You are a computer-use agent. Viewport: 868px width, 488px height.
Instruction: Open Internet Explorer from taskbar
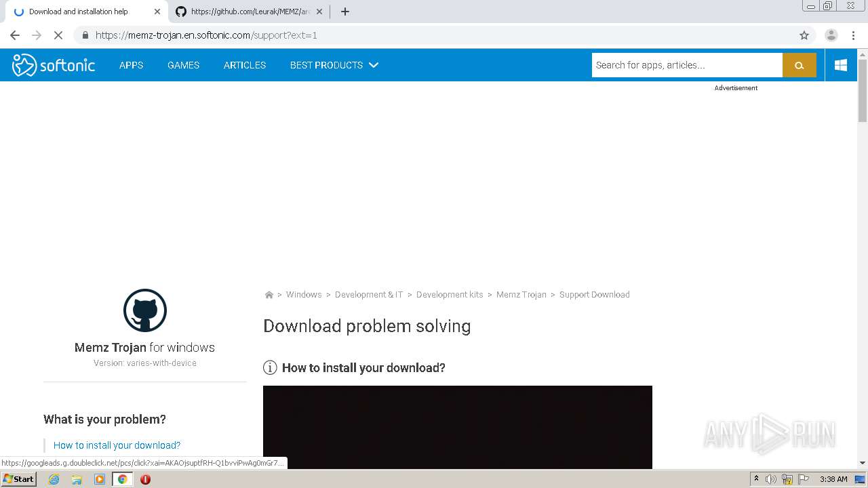[x=54, y=479]
